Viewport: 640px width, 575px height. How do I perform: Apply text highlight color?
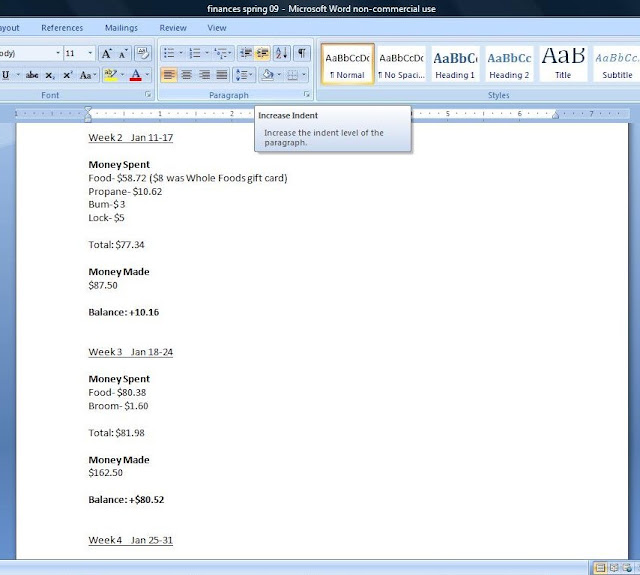click(110, 75)
